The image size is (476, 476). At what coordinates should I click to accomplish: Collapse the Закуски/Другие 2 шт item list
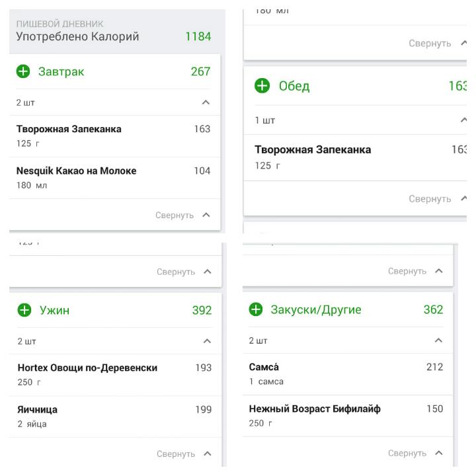click(438, 340)
